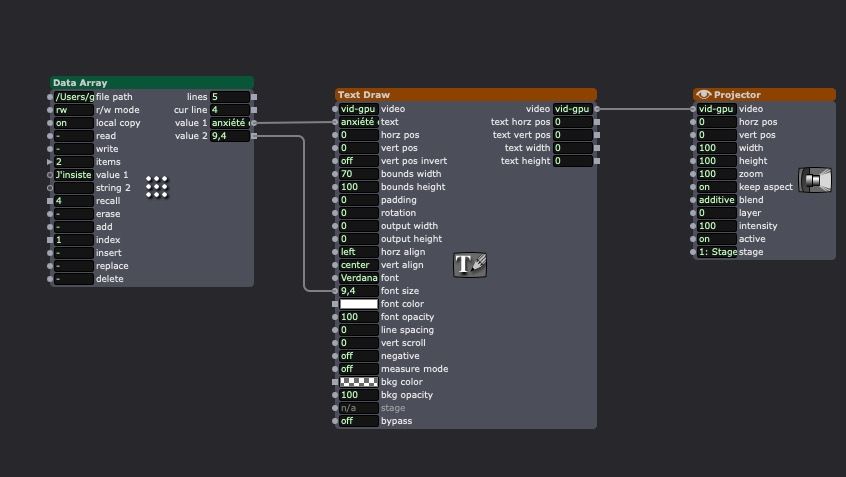
Task: Click the bounds width value 70
Action: [358, 174]
